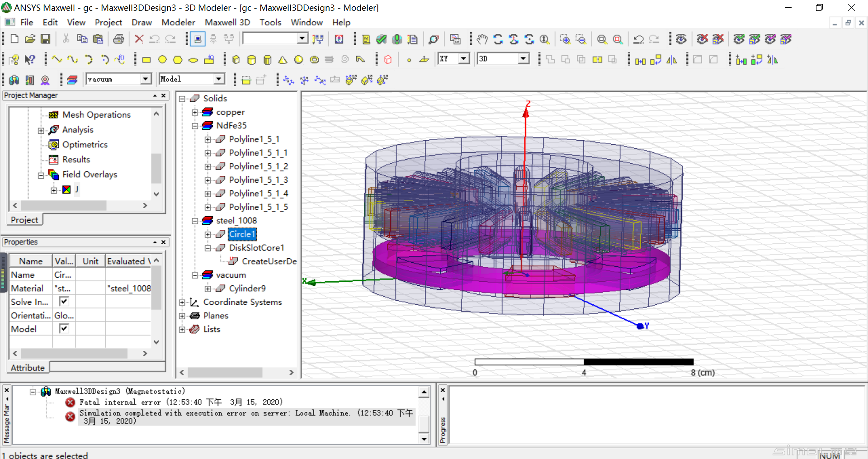
Task: Click the green checkmark Validate icon
Action: pos(382,39)
